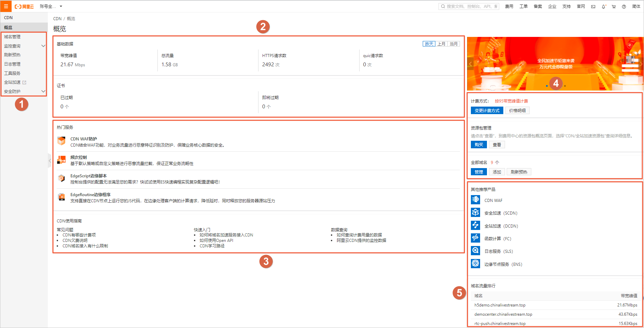This screenshot has height=328, width=644.
Task: Click the 刷新预热 button under 全部域名
Action: (x=519, y=172)
